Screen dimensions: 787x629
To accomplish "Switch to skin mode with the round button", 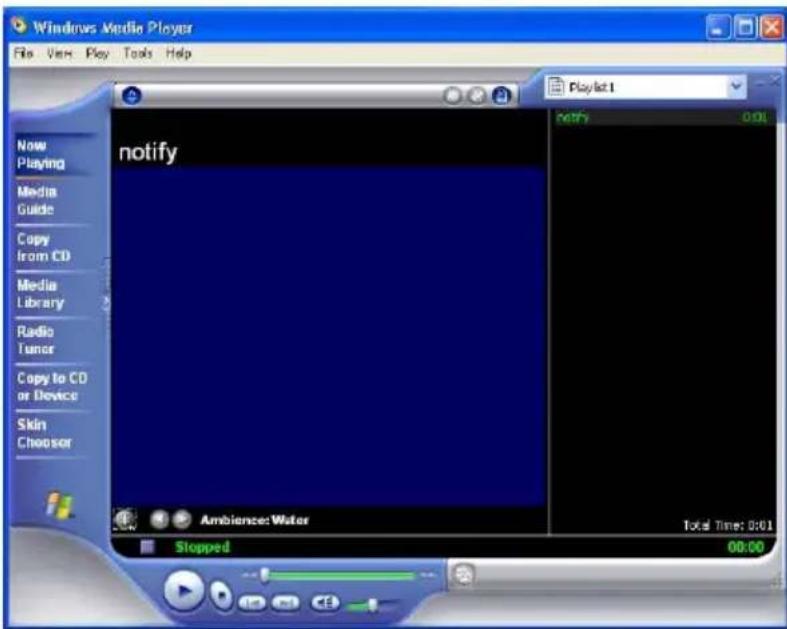I will coord(463,574).
